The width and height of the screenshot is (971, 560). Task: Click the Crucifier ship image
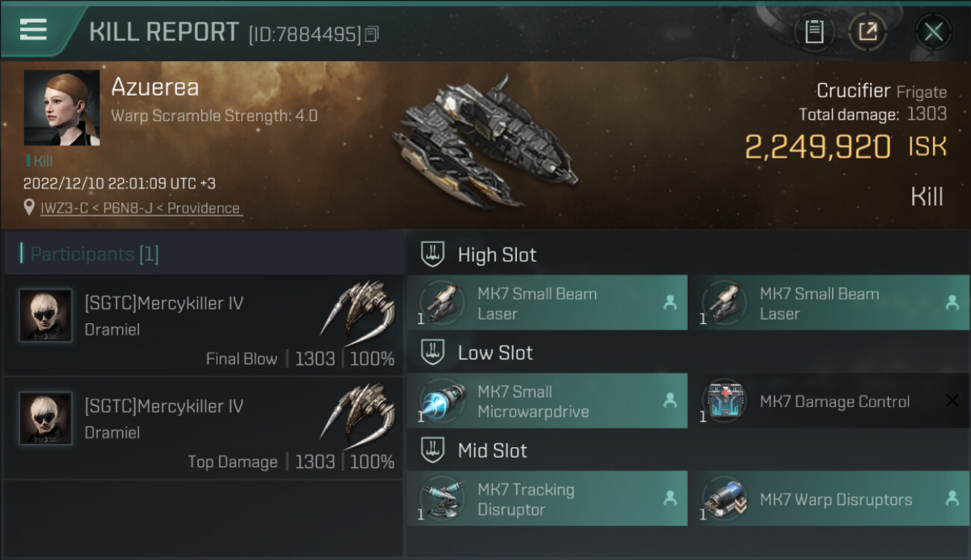pyautogui.click(x=485, y=142)
